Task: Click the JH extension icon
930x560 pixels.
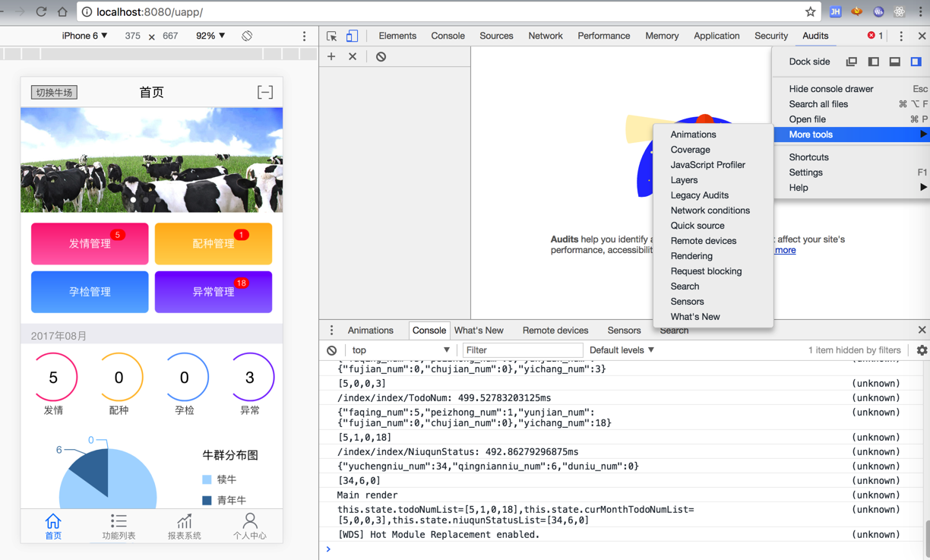Action: point(835,11)
